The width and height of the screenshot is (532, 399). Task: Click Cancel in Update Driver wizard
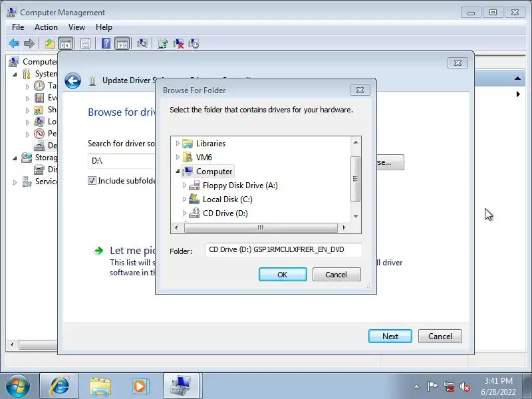click(440, 336)
